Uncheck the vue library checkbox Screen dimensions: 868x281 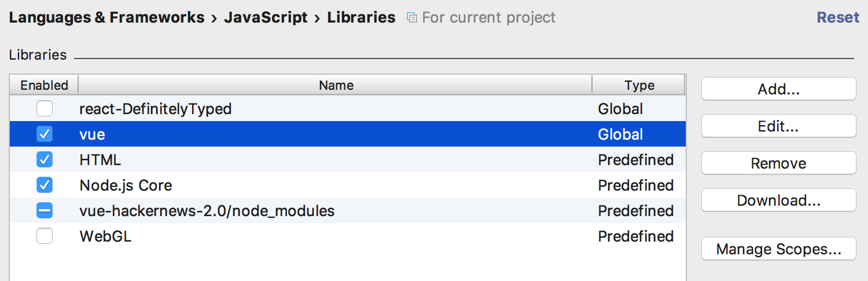tap(45, 134)
